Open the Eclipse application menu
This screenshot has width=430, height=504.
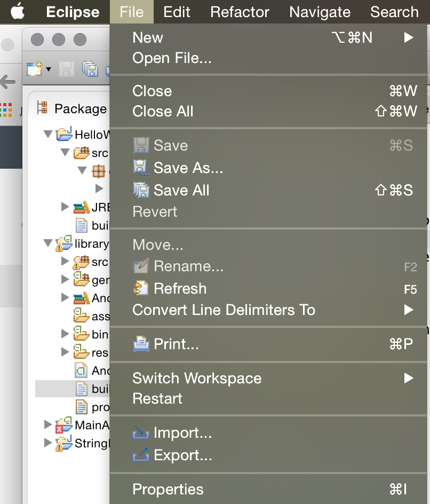point(73,12)
